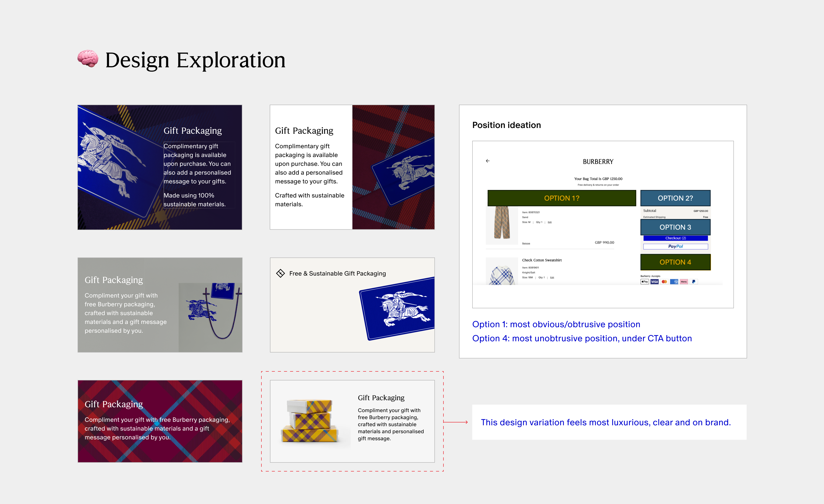Click the back arrow in the Burberry mockup
Screen dimensions: 824x504
[488, 161]
